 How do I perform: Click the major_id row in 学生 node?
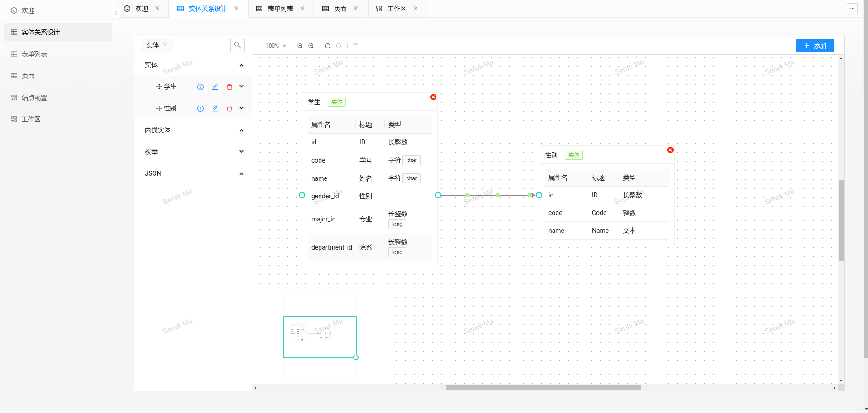370,219
